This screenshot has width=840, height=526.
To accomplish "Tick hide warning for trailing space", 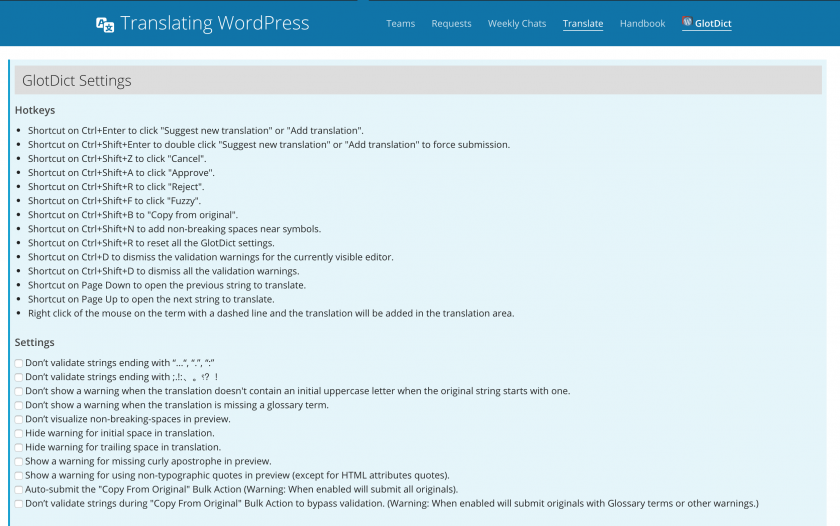I will pos(19,447).
